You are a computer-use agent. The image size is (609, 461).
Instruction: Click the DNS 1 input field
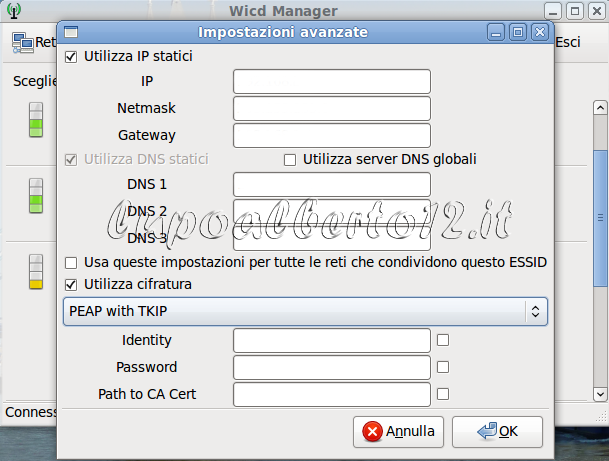(332, 184)
